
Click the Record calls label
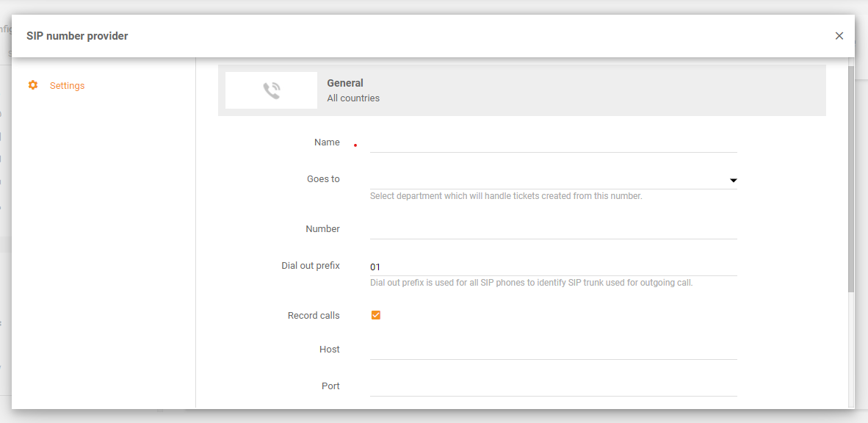[x=314, y=315]
